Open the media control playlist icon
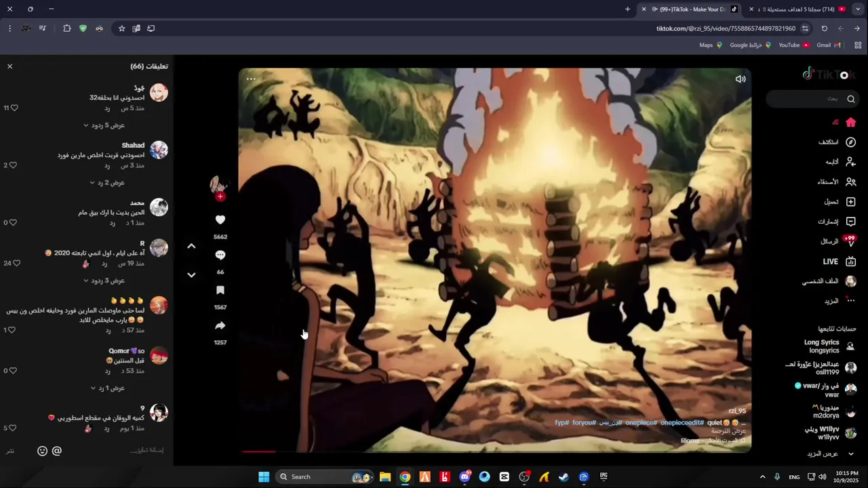Screen dimensions: 868x488 click(42, 28)
